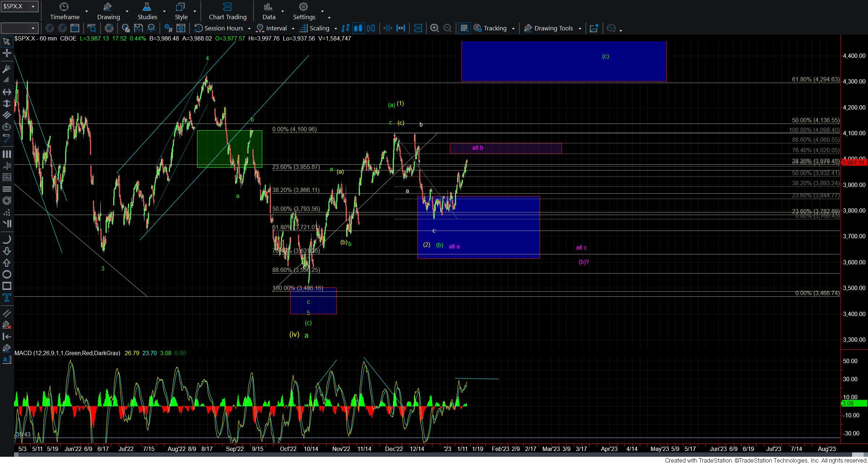Screen dimensions: 868x464
Task: Select the horizontal extension arrow drawing tool
Action: pyautogui.click(x=7, y=92)
